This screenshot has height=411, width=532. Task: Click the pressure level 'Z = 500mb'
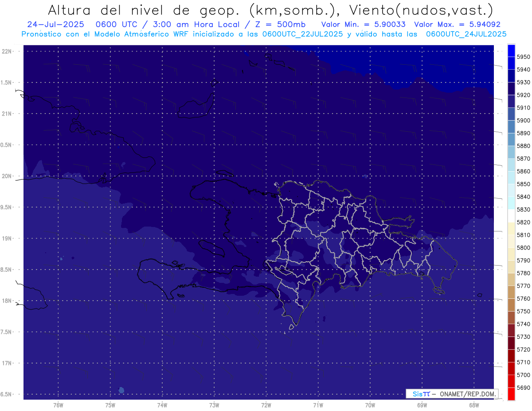click(279, 24)
